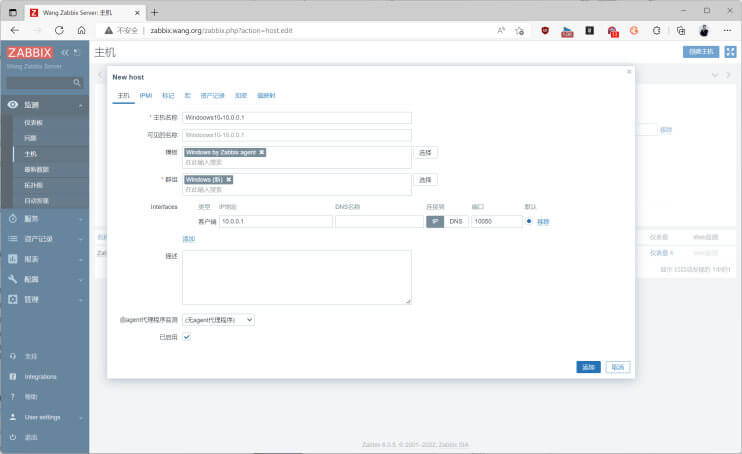Switch to the Macros tab
The image size is (742, 454).
(x=187, y=96)
